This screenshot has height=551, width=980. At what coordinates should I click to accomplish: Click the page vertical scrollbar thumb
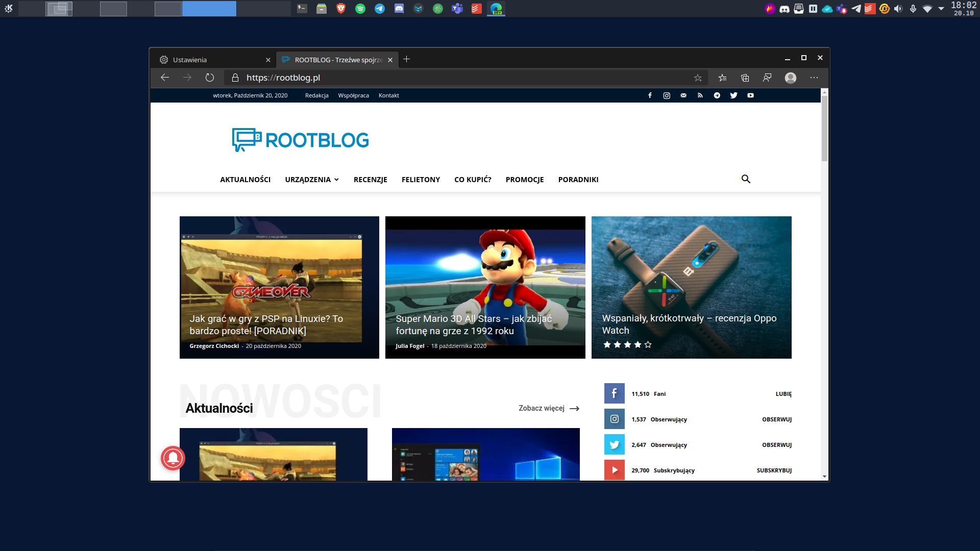(x=824, y=128)
